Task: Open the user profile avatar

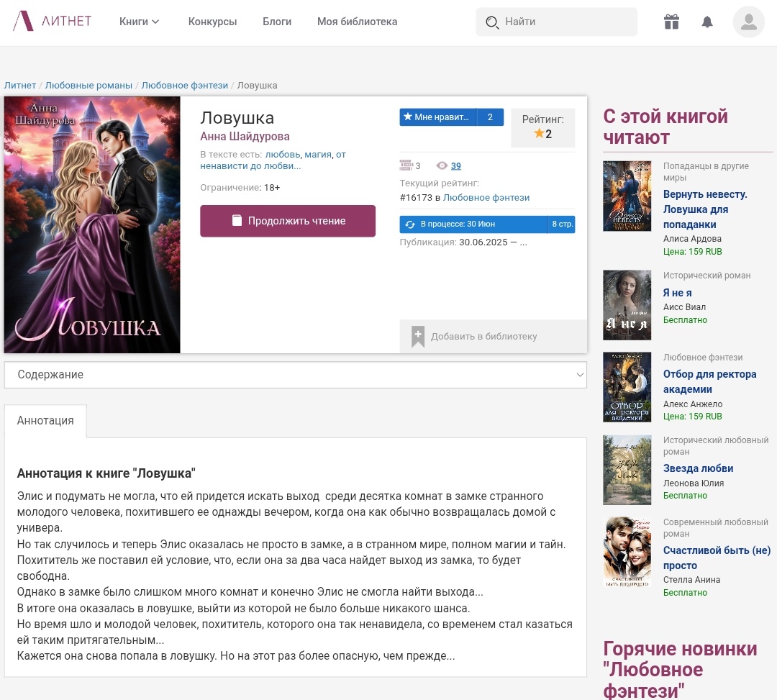Action: point(749,22)
